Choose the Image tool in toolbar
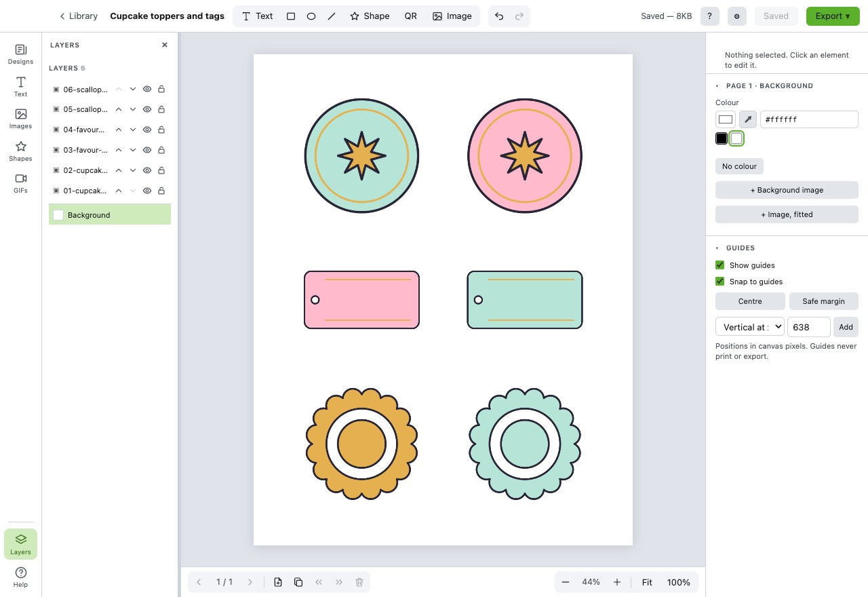 tap(452, 16)
